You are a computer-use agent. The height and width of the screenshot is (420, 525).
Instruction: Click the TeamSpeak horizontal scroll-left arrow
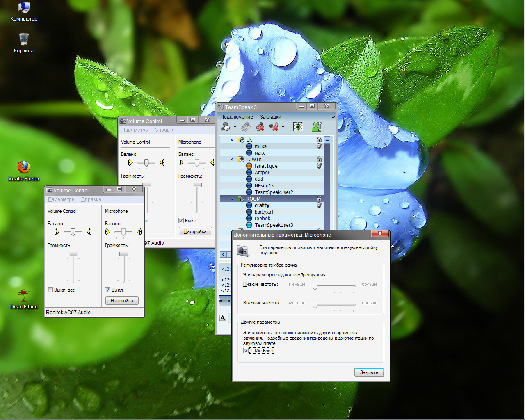(224, 254)
